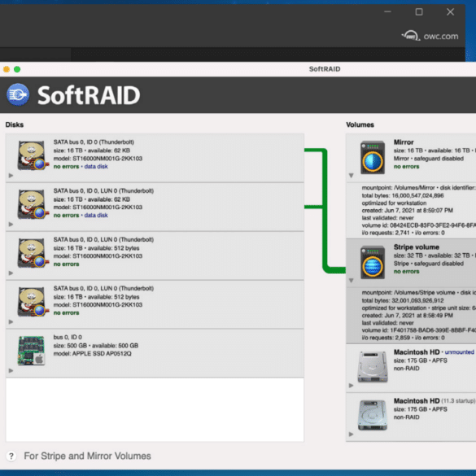Image resolution: width=476 pixels, height=476 pixels.
Task: Select the SATA bus 0, ID 0 (Thunderbolt) disk icon
Action: [33, 155]
